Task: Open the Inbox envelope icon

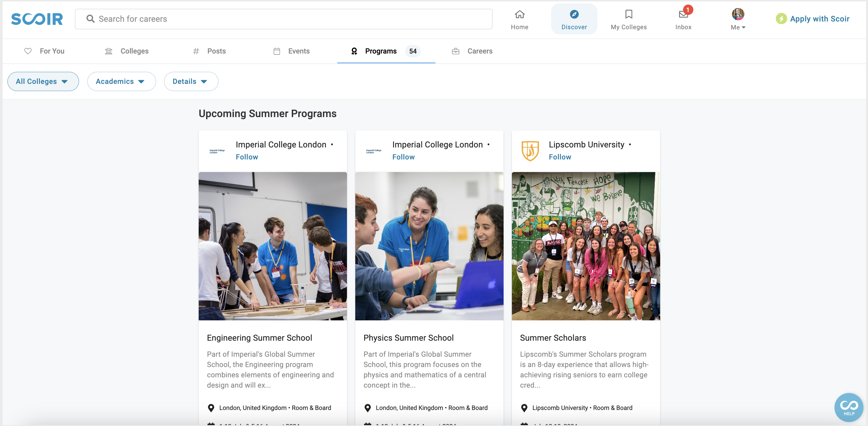Action: click(x=683, y=14)
